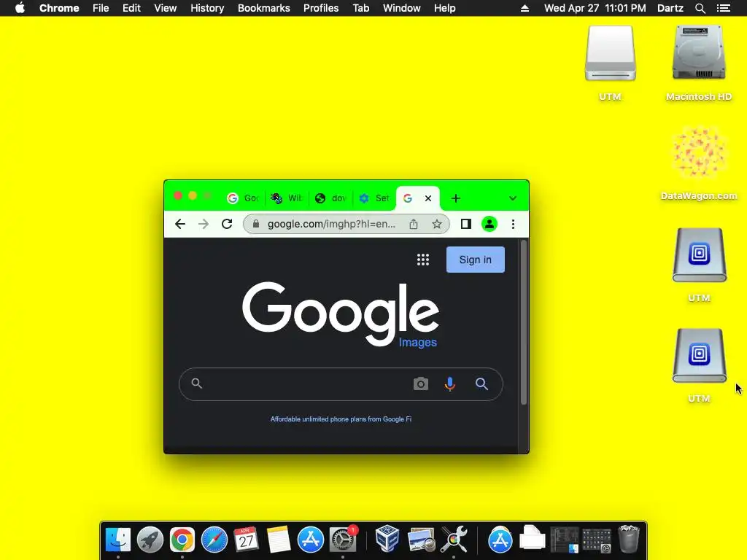Switch to the Settings tab
The height and width of the screenshot is (560, 747).
(x=374, y=198)
